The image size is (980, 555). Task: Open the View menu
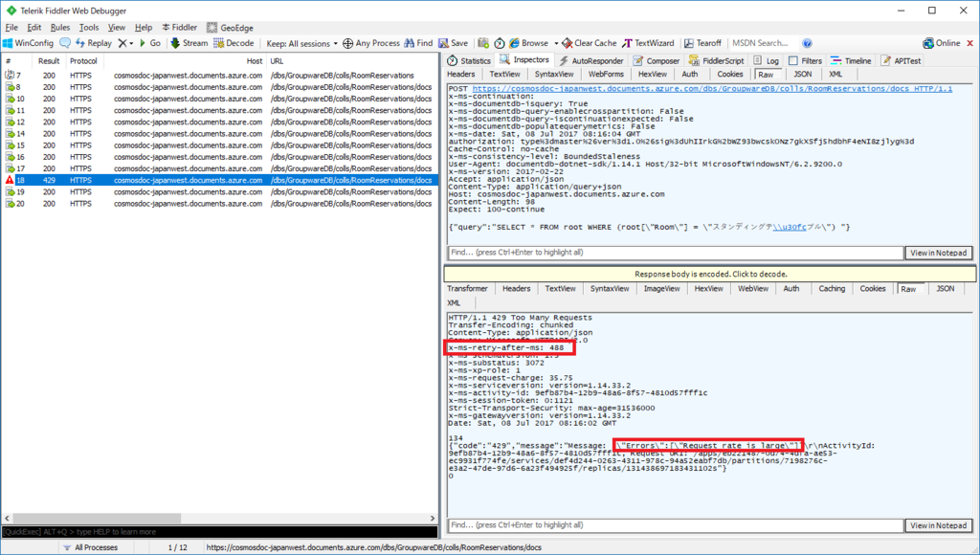116,28
